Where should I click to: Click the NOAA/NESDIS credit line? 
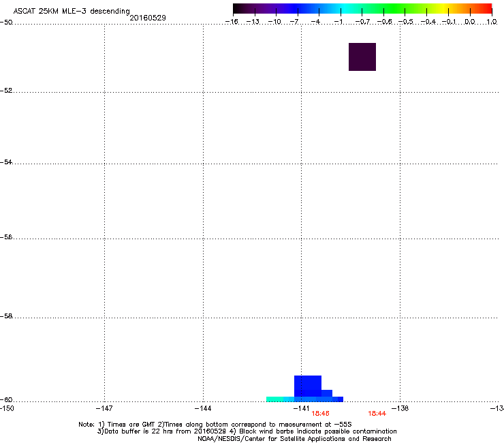[294, 439]
